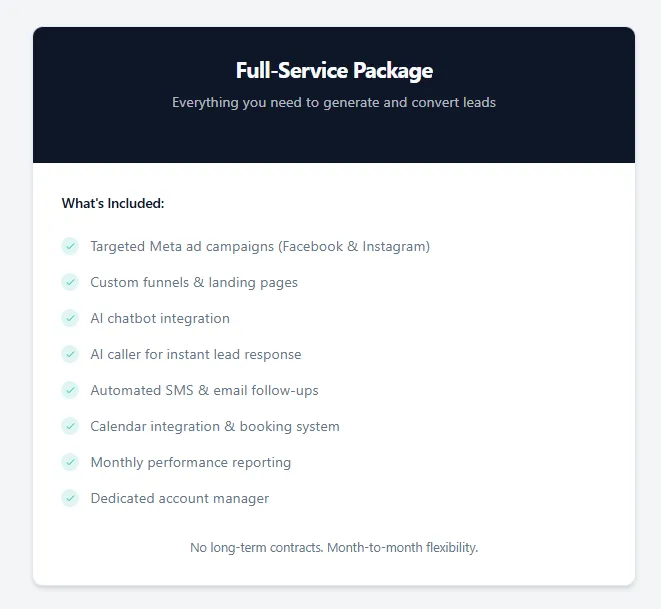Viewport: 661px width, 609px height.
Task: Click AI caller for instant lead response text
Action: point(196,354)
